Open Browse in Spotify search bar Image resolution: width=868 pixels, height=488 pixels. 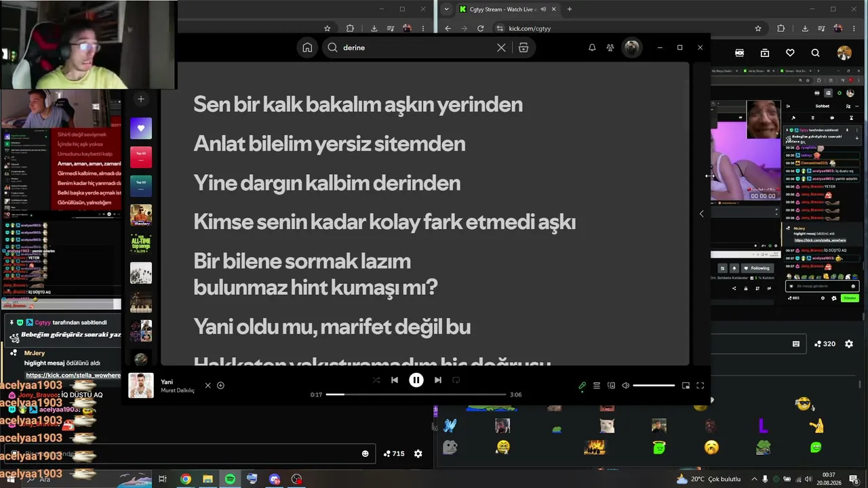pos(524,47)
